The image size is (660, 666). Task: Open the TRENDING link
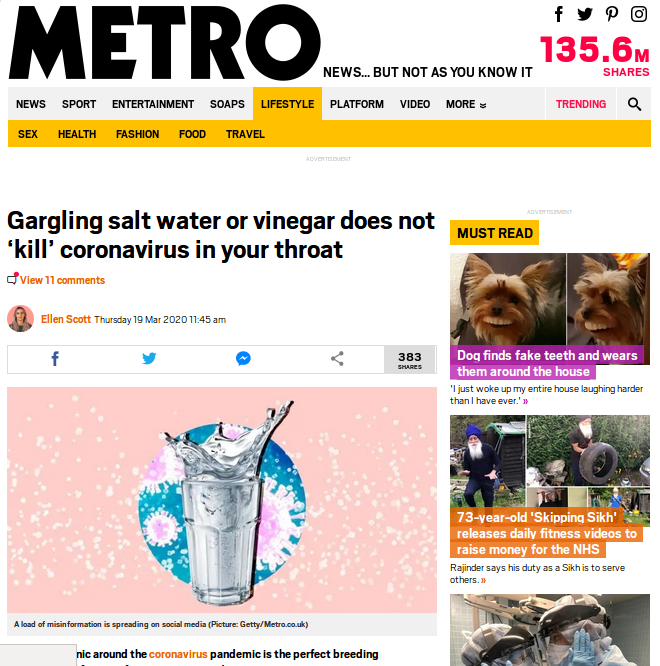coord(581,104)
